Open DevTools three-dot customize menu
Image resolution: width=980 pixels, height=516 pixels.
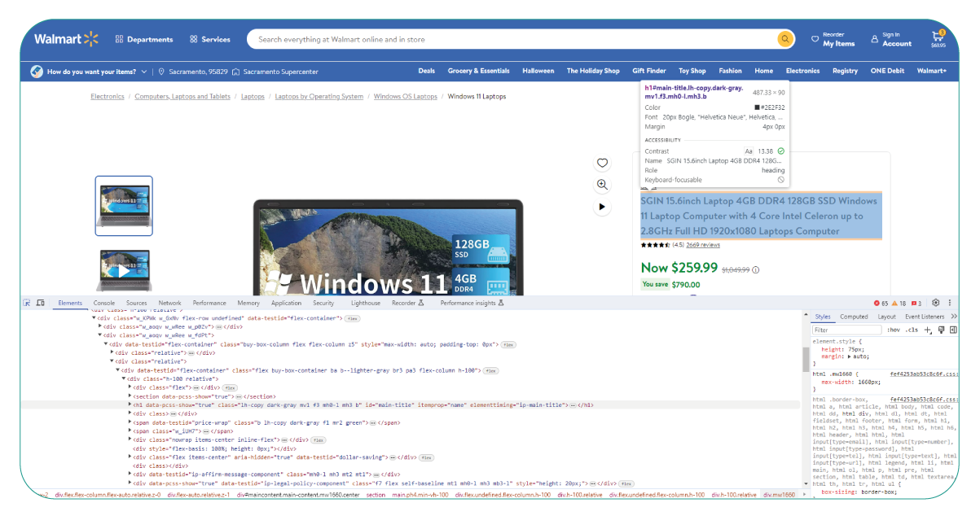tap(950, 303)
